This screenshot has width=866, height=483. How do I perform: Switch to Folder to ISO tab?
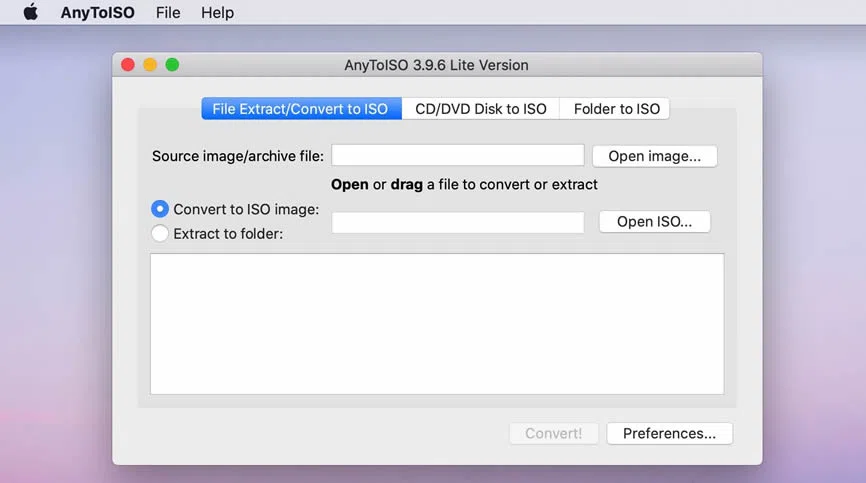616,109
